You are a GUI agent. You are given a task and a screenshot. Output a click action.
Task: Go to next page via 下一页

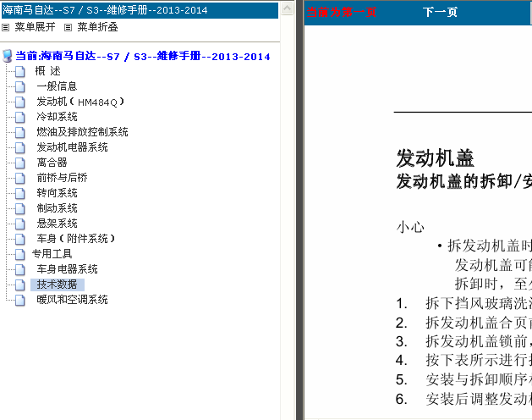440,12
